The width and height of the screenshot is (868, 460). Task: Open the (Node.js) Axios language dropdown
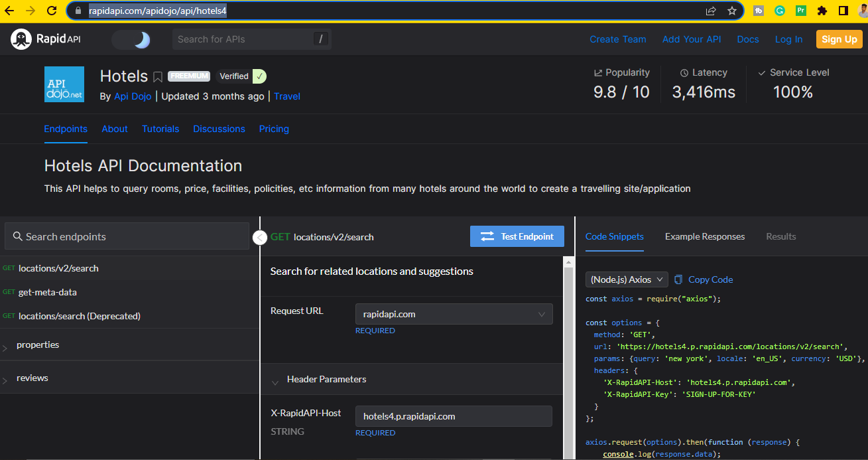click(x=627, y=279)
